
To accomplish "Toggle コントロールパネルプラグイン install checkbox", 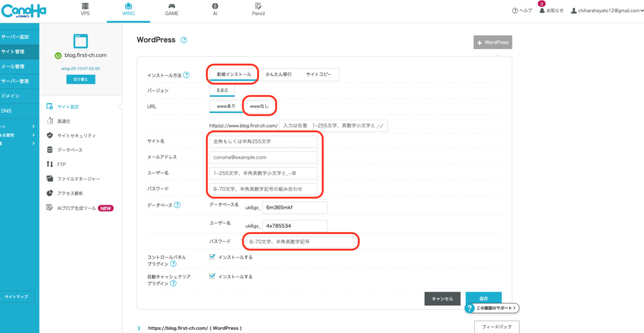I will tap(213, 257).
